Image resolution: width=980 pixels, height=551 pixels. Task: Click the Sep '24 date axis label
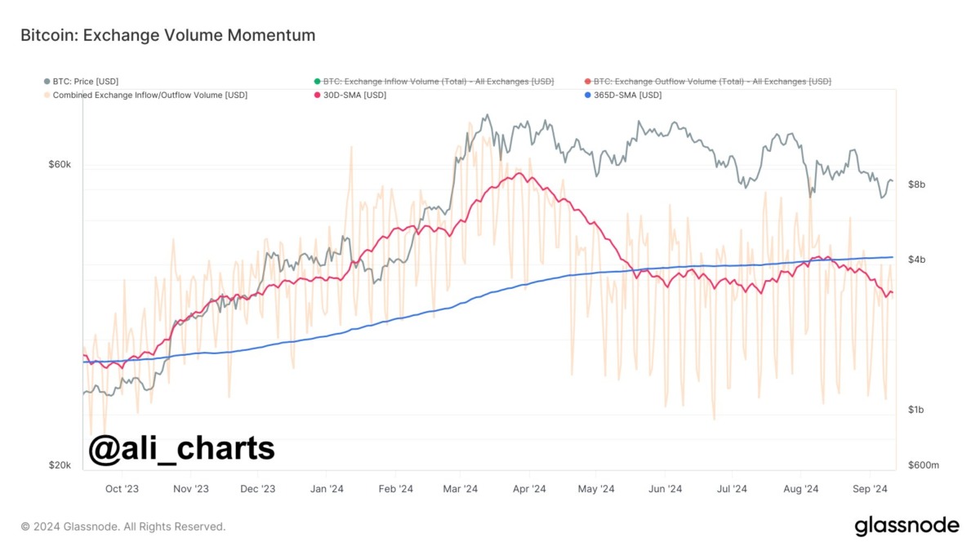pyautogui.click(x=870, y=489)
